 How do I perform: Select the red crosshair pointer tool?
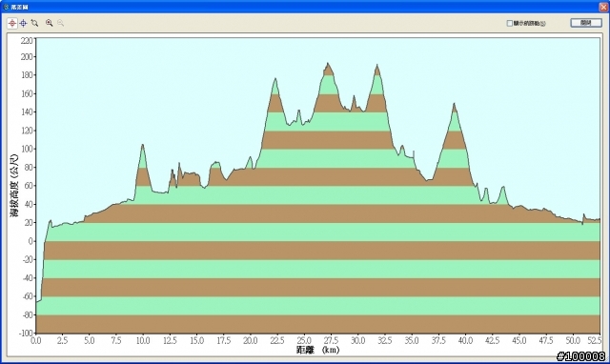[x=12, y=23]
